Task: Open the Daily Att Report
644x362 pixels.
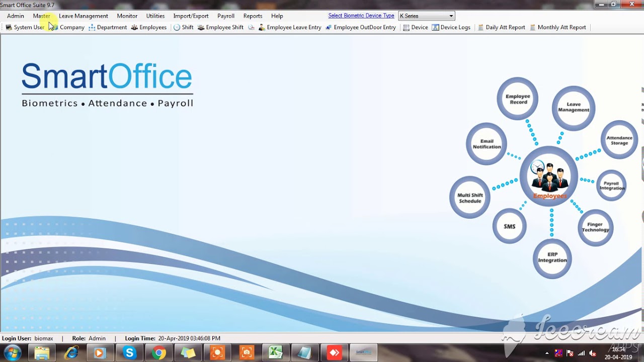Action: pyautogui.click(x=501, y=27)
